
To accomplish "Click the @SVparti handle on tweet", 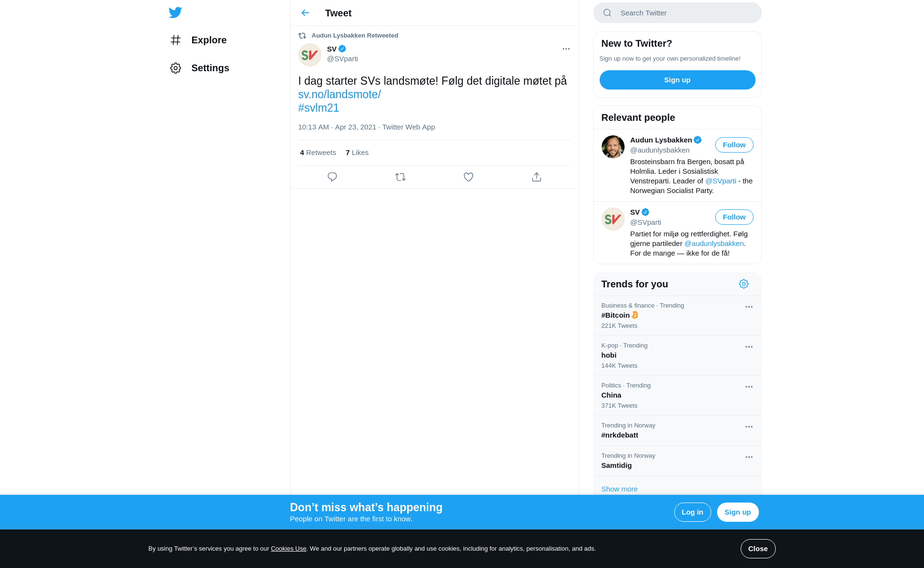I will (x=342, y=59).
